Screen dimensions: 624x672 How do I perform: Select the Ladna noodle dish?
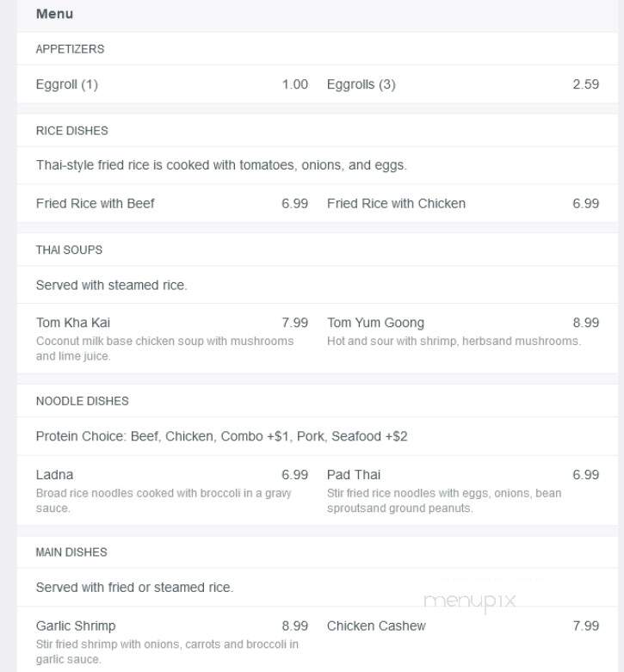(54, 475)
